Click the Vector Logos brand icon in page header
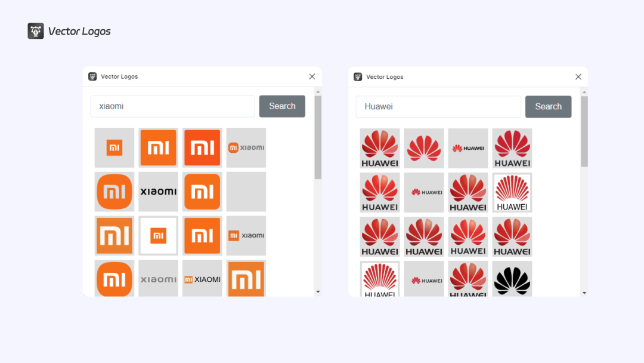Image resolution: width=644 pixels, height=363 pixels. point(36,31)
